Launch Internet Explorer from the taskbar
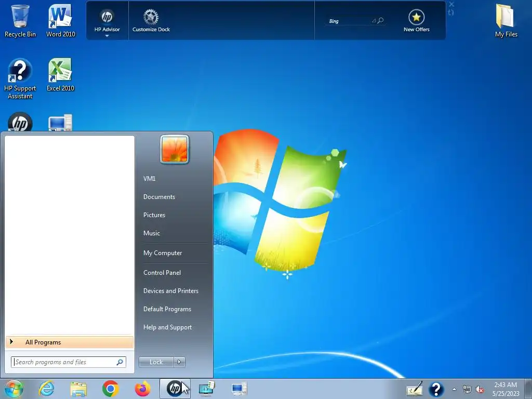 (46, 389)
